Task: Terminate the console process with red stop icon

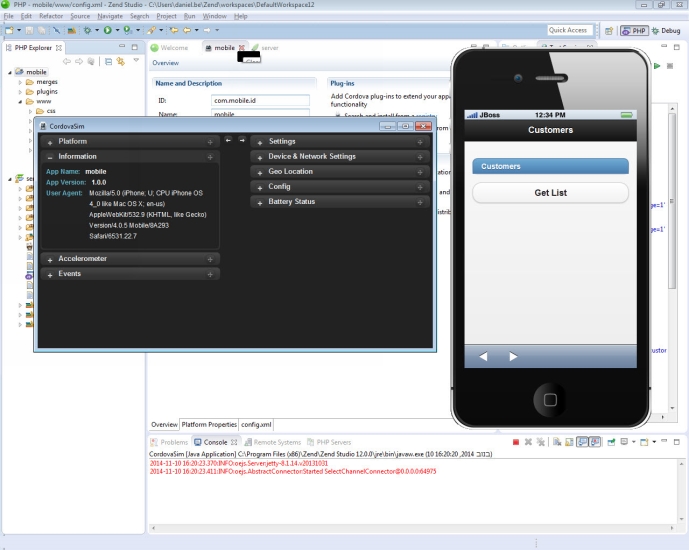Action: pos(516,442)
